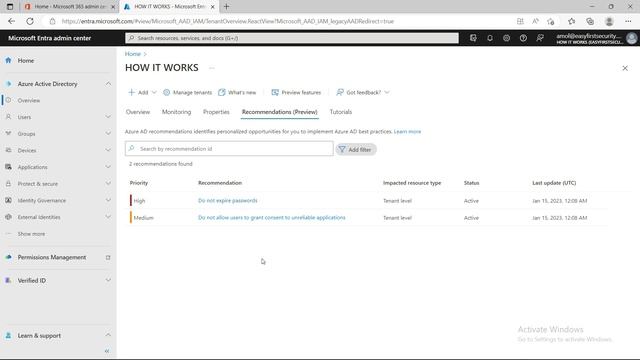Image resolution: width=640 pixels, height=360 pixels.
Task: Click the Devices sidebar icon
Action: [8, 150]
